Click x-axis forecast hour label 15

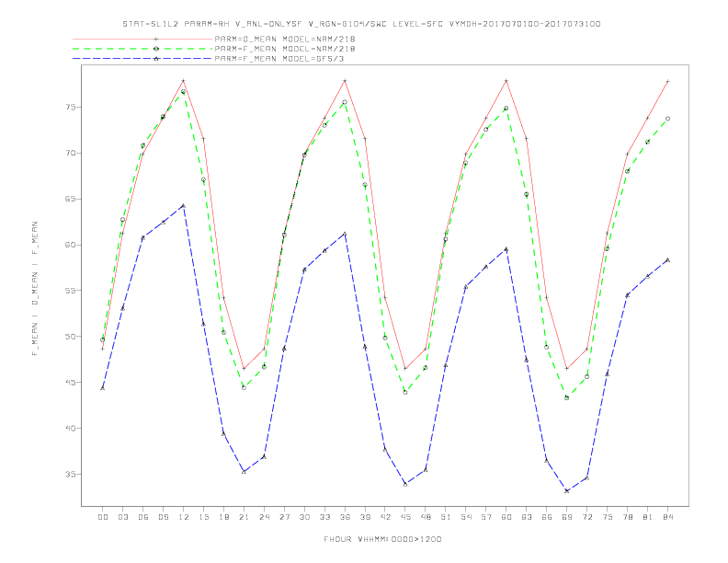point(203,517)
